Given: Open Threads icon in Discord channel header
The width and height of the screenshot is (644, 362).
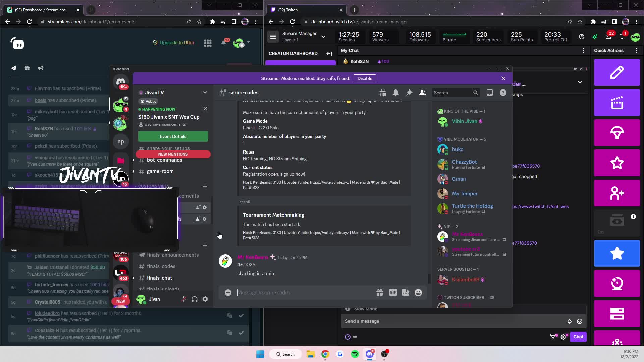Looking at the screenshot, I should click(382, 93).
